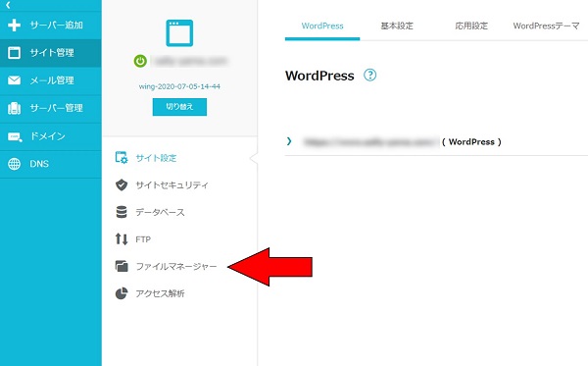The image size is (588, 366).
Task: Expand the WordPress site URL row
Action: (x=289, y=141)
